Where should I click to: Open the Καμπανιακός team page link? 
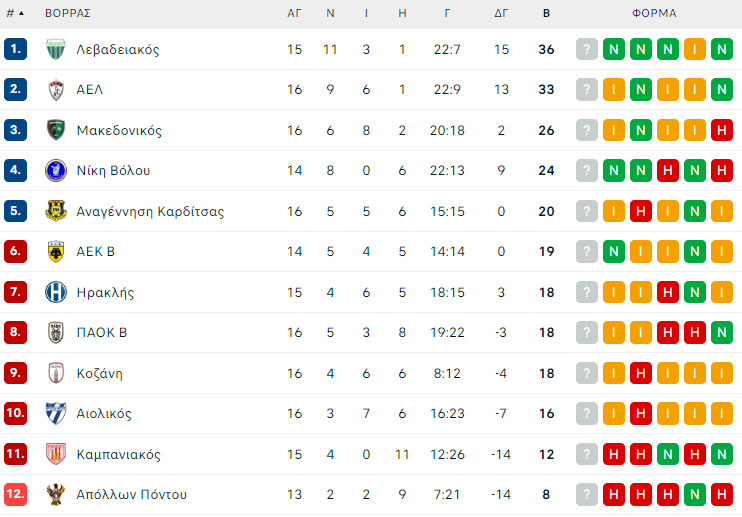118,454
